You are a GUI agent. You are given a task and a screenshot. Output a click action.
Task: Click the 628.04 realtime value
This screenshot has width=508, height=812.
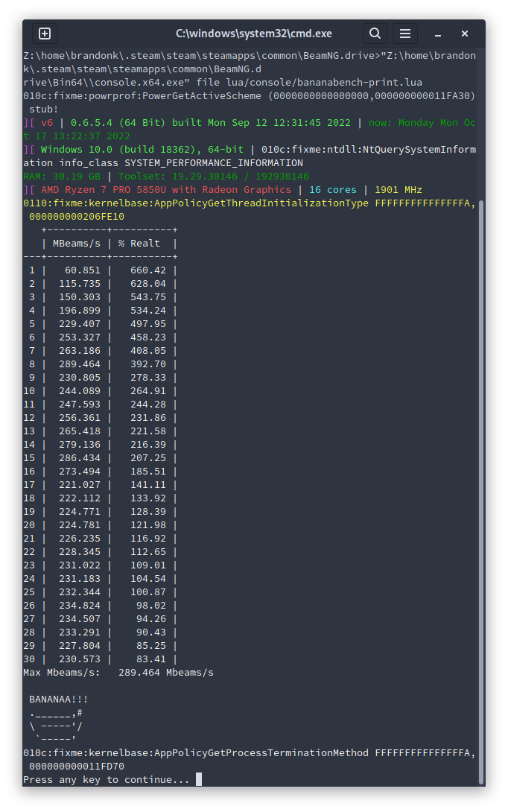tap(148, 284)
